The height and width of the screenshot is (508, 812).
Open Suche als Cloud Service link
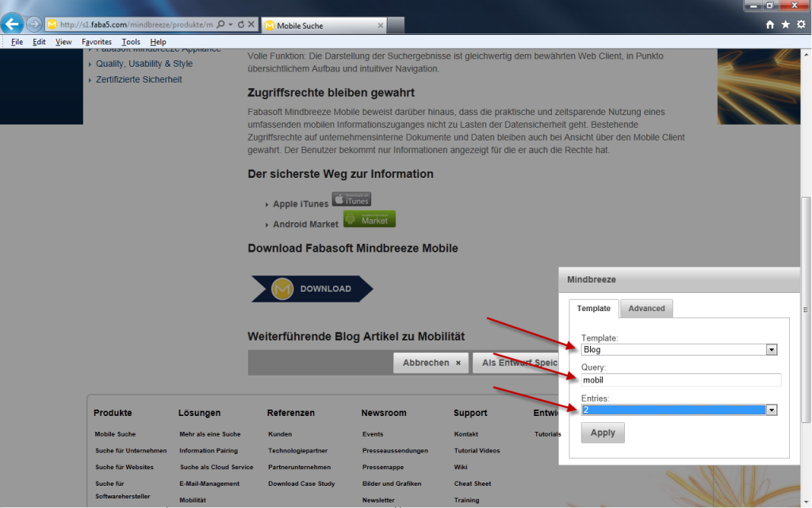click(216, 468)
